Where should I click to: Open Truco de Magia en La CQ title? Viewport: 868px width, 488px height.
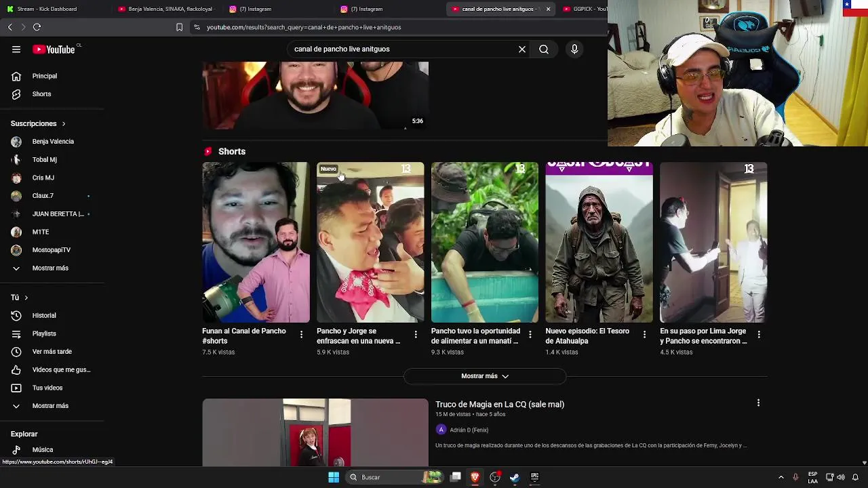[x=500, y=405]
